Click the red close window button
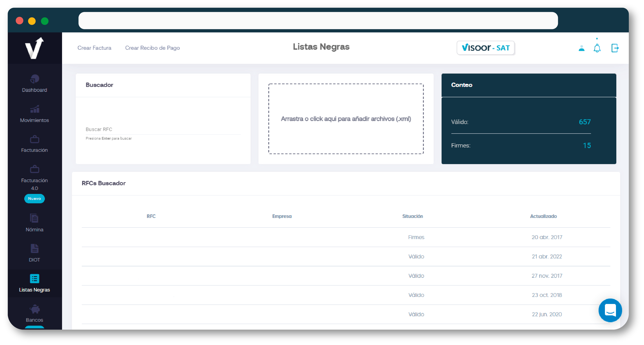644x345 pixels. point(20,21)
